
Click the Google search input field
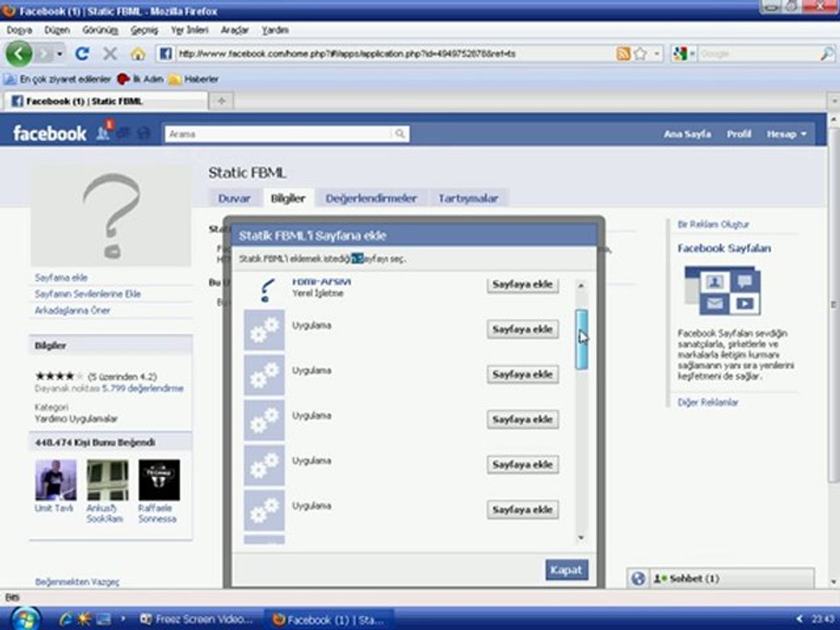tap(759, 53)
